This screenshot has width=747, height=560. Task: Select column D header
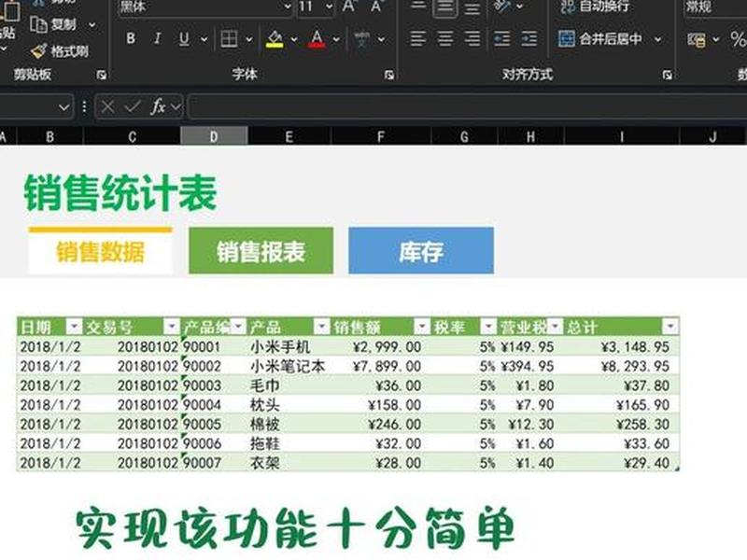coord(214,137)
